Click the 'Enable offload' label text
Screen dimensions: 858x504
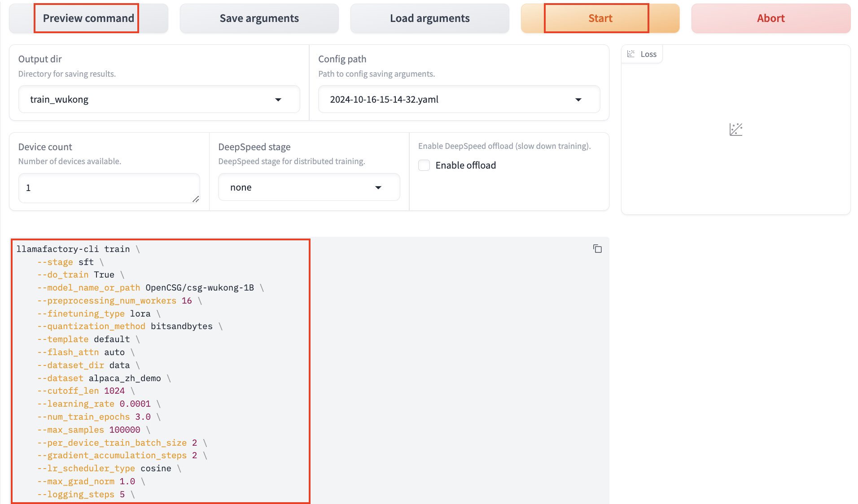[x=465, y=165]
